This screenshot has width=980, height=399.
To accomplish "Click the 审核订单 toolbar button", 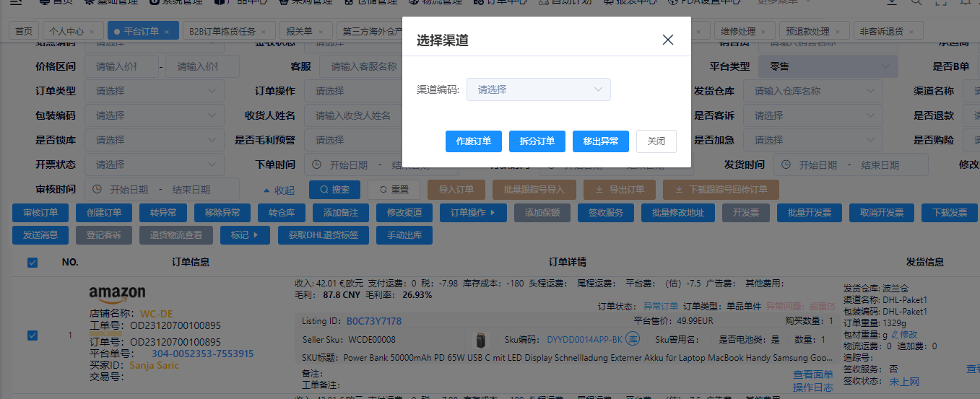I will [40, 213].
